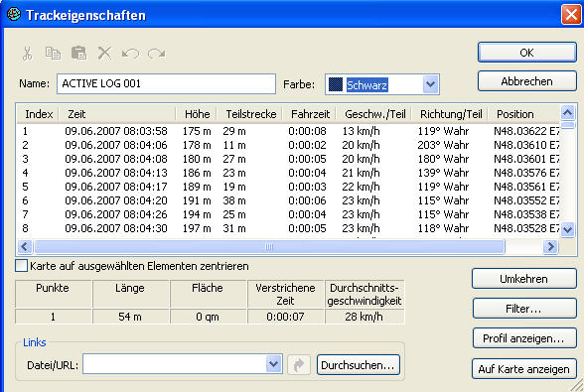584x392 pixels.
Task: Click Auf Karte anzeigen button
Action: (x=524, y=369)
